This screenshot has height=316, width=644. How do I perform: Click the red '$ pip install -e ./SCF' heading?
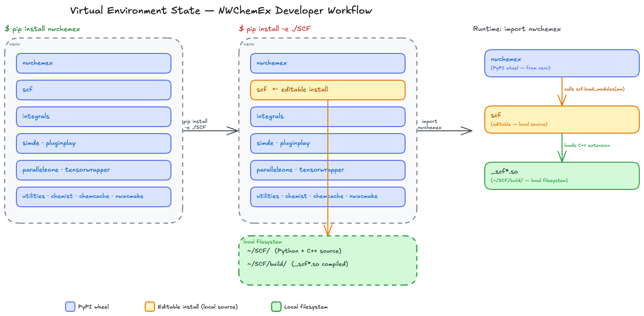pos(275,29)
